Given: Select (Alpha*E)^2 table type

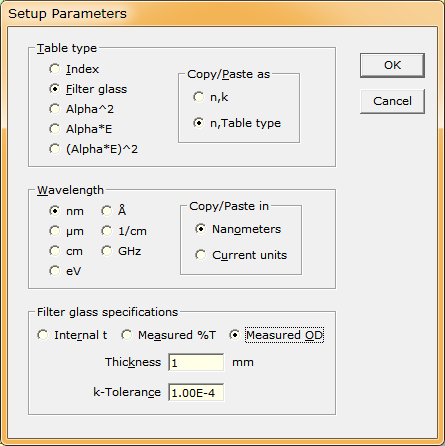Looking at the screenshot, I should (93, 149).
